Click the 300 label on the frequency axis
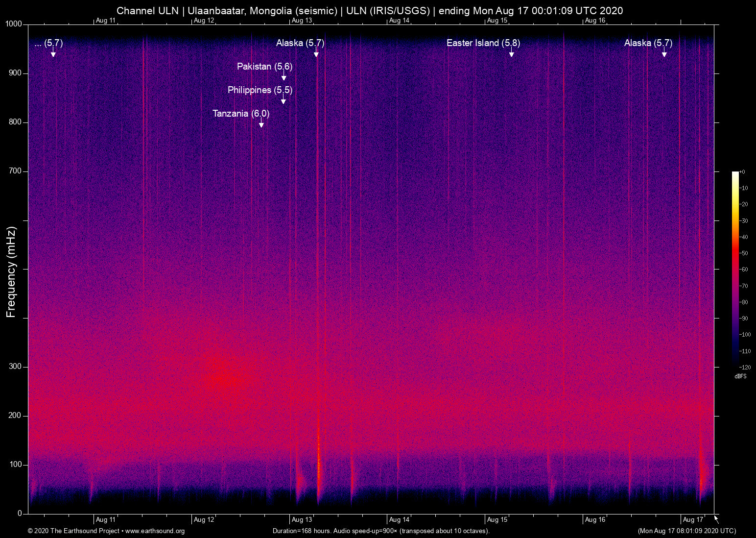Viewport: 756px width, 538px height. pos(15,367)
